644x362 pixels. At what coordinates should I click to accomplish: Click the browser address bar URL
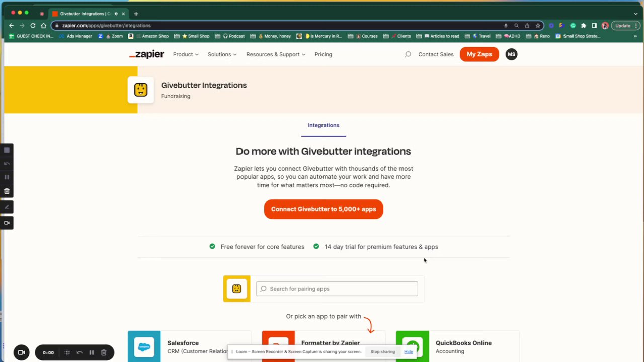point(107,25)
